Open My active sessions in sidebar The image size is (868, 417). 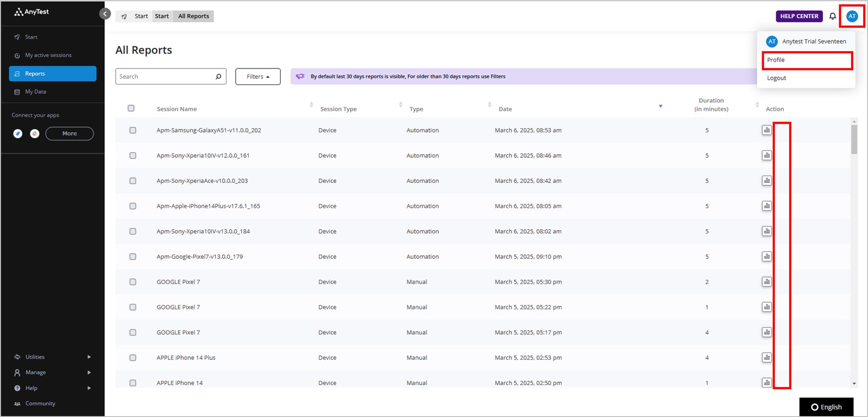point(48,55)
